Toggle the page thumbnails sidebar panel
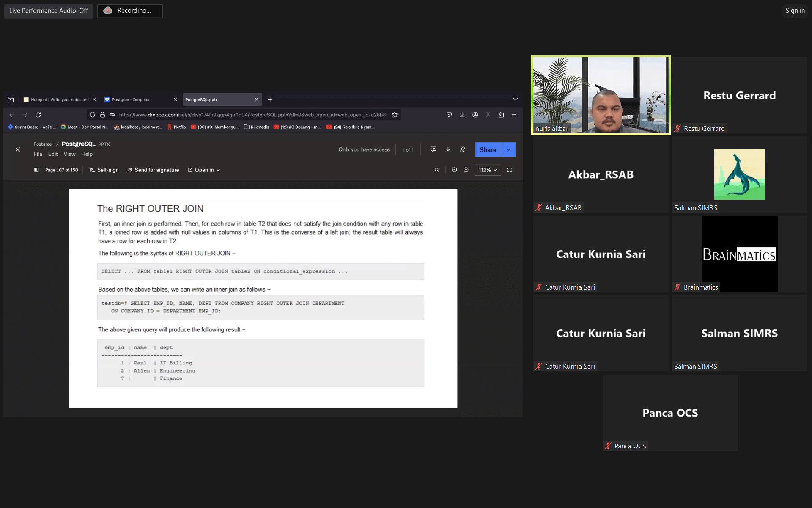The height and width of the screenshot is (508, 812). (x=36, y=170)
